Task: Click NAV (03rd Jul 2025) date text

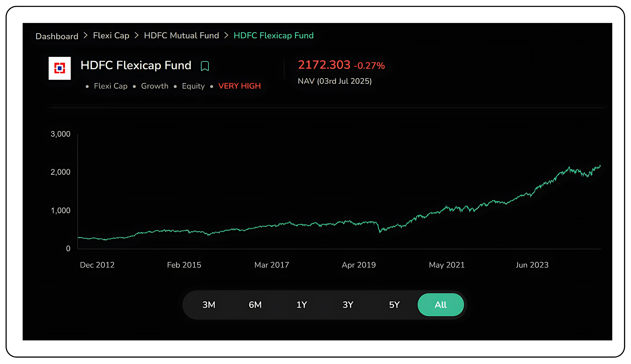Action: pyautogui.click(x=335, y=81)
